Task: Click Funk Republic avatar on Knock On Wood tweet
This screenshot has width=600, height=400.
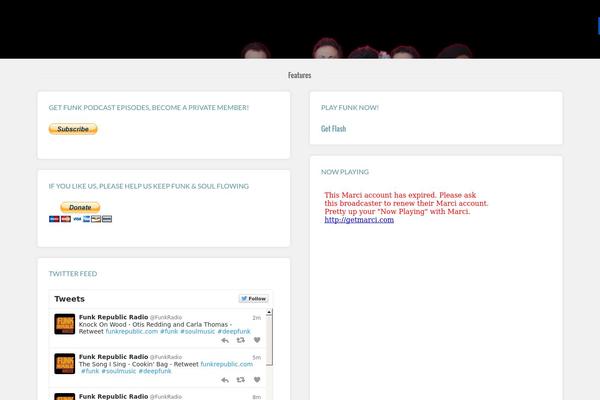Action: pos(65,324)
